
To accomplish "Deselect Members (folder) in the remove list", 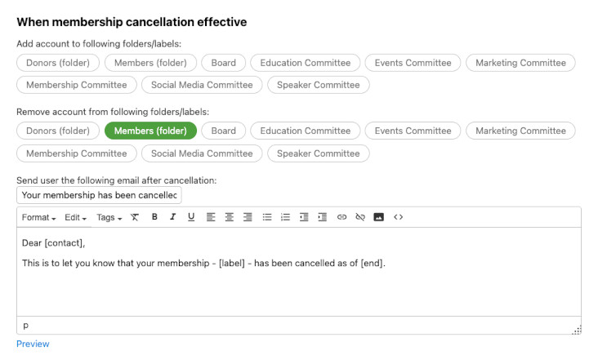I will pyautogui.click(x=150, y=131).
